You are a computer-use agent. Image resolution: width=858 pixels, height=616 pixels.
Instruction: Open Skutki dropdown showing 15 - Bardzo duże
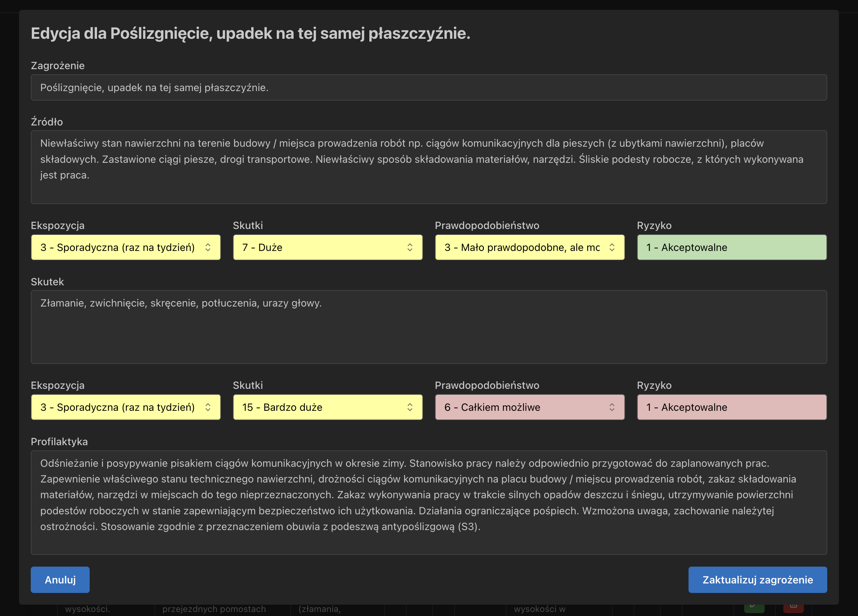pos(328,407)
